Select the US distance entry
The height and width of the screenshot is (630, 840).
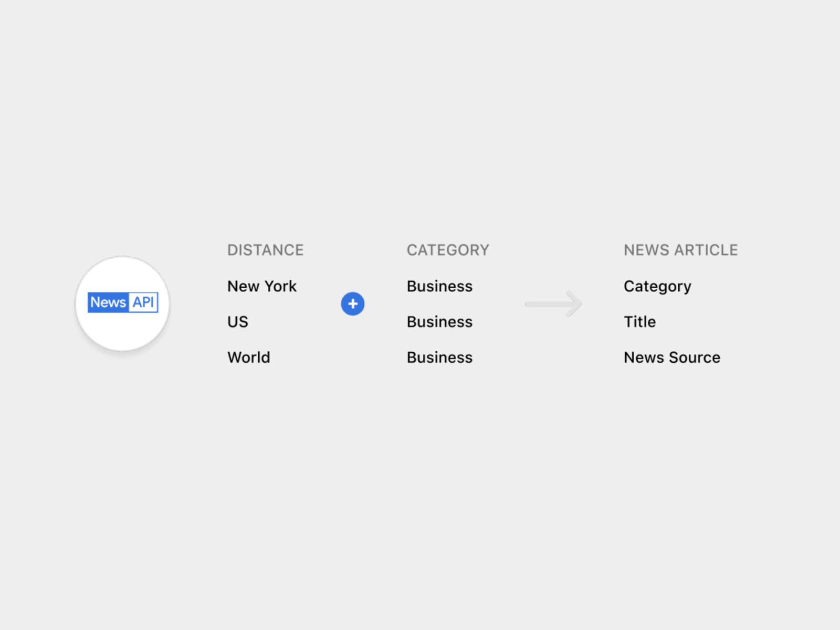237,322
